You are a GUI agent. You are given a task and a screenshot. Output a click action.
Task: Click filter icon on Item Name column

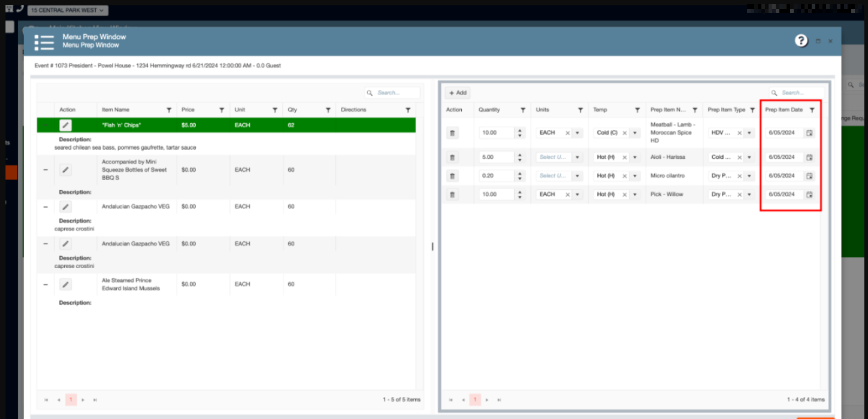coord(169,110)
